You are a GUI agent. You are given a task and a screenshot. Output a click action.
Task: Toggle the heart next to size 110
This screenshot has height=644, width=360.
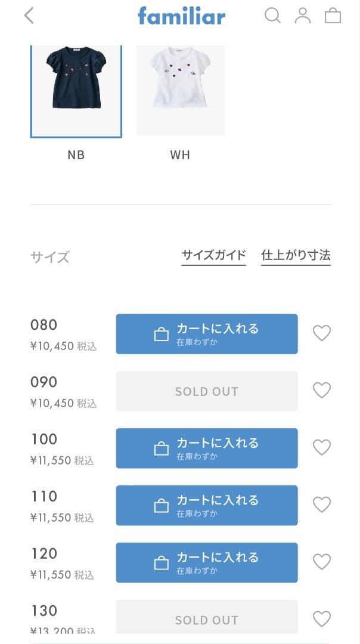coord(322,504)
